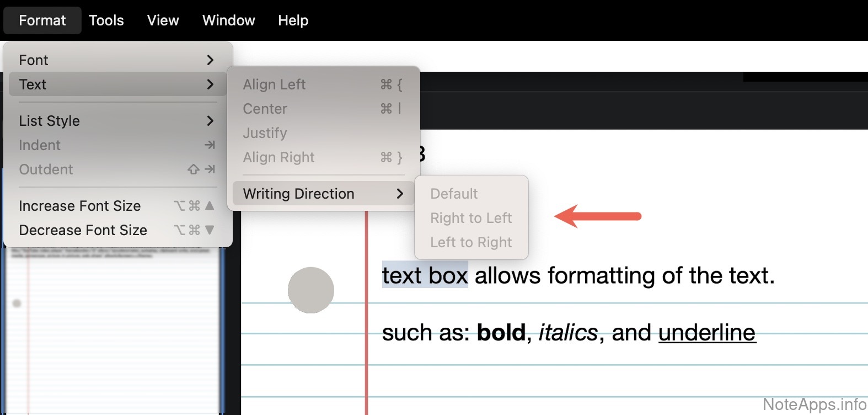Expand the Font submenu
The height and width of the screenshot is (415, 868).
[x=117, y=60]
